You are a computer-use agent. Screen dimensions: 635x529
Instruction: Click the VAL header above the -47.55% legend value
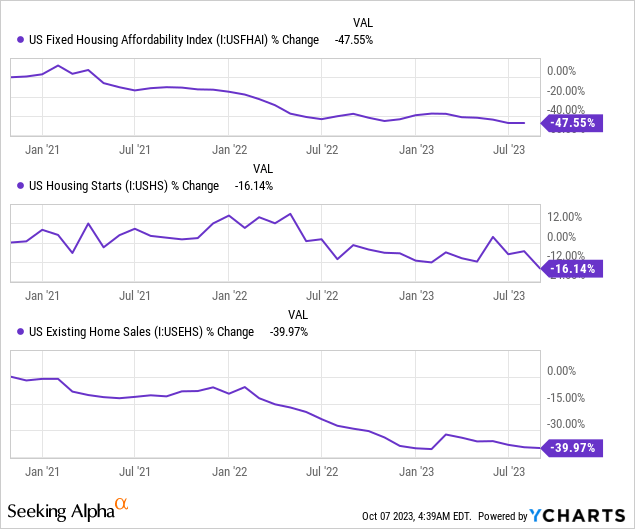pos(363,23)
